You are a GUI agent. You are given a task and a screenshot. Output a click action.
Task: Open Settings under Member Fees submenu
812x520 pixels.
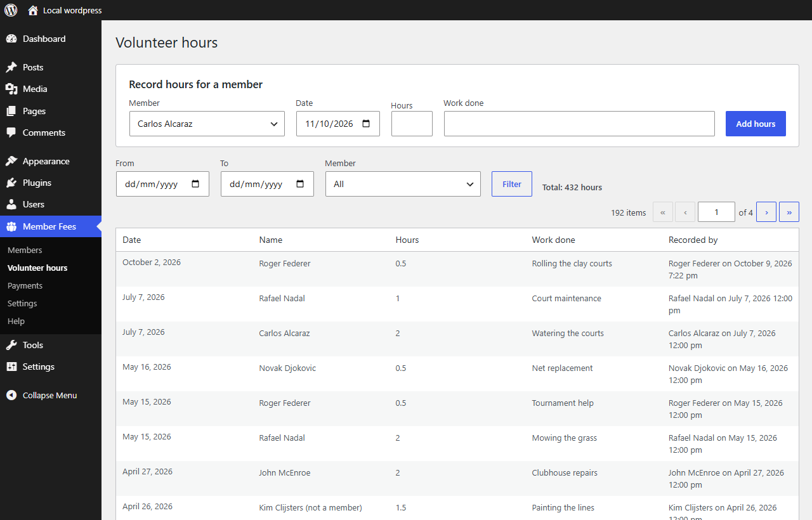point(22,303)
